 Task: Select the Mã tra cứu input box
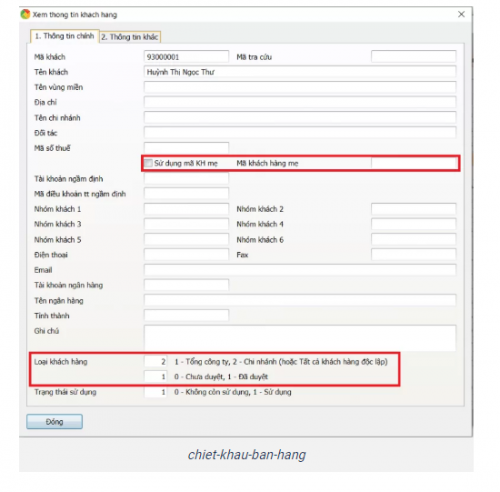414,57
